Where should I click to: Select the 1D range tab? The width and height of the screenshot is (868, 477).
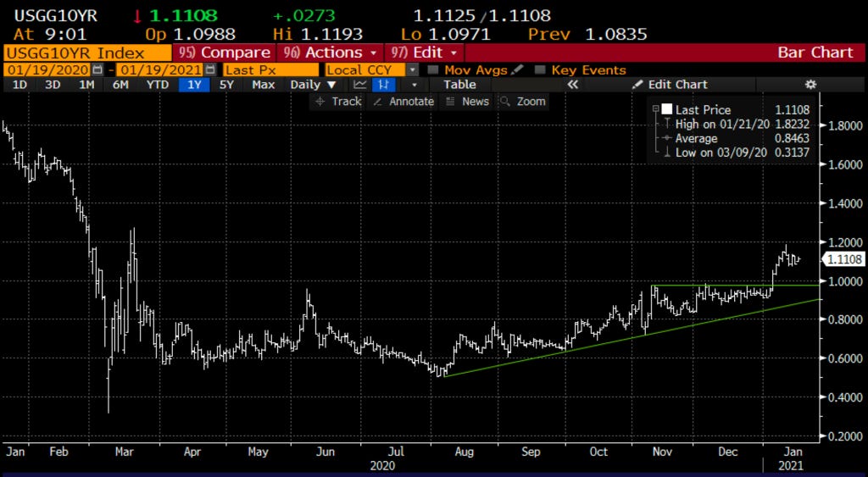pos(19,85)
